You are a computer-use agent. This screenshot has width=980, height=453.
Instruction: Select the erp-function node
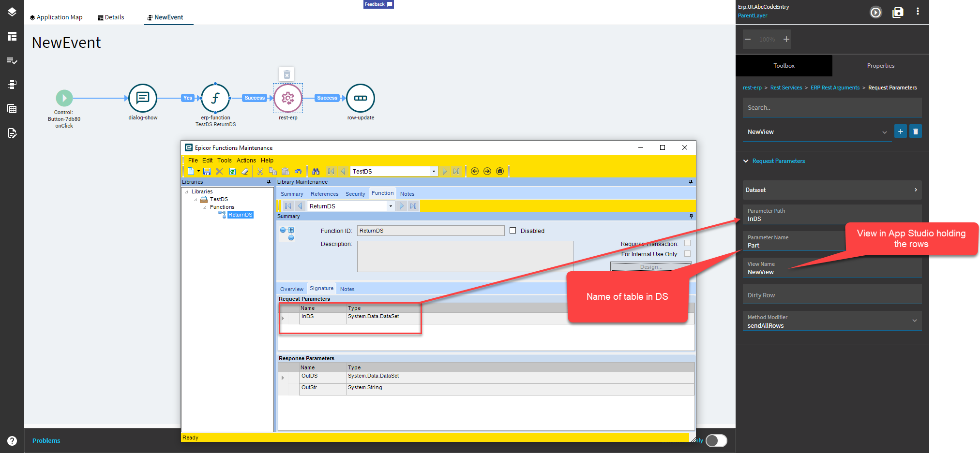[215, 98]
